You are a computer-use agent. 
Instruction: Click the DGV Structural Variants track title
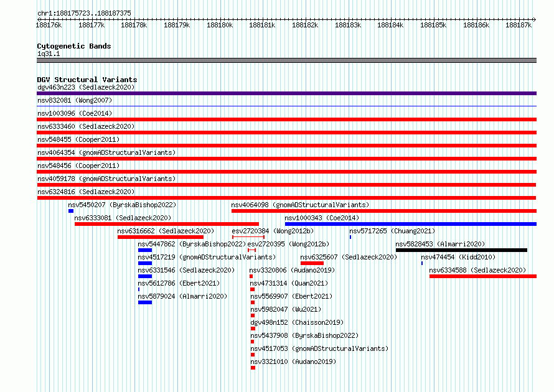[x=87, y=80]
